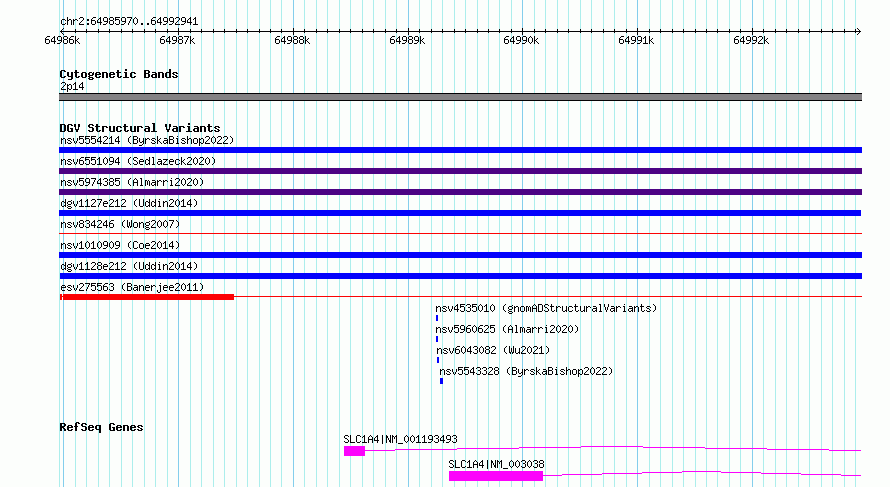Click the magenta exon box of NM_001193493
890x487 pixels.
pos(354,451)
